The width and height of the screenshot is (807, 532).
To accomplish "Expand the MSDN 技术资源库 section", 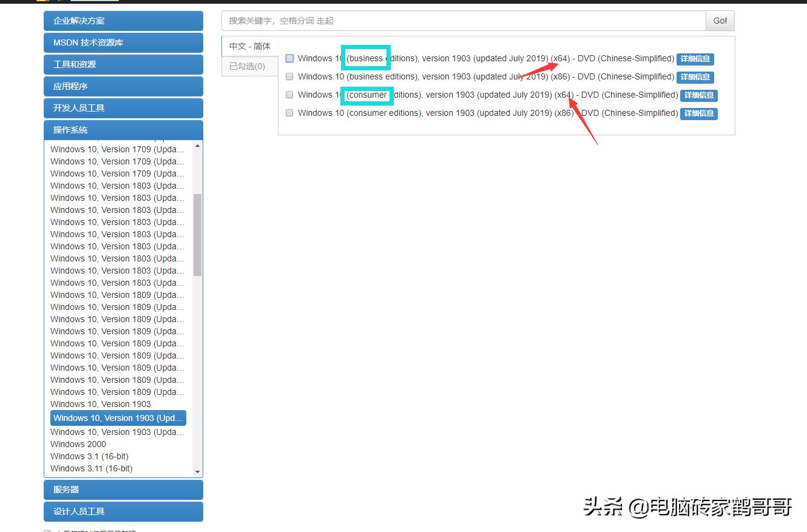I will click(x=123, y=42).
